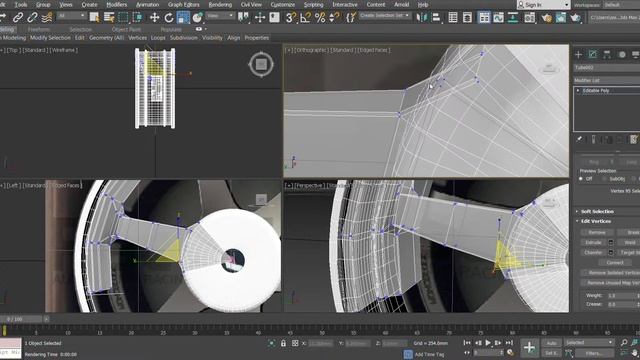Toggle the Ribbon display

484,17
